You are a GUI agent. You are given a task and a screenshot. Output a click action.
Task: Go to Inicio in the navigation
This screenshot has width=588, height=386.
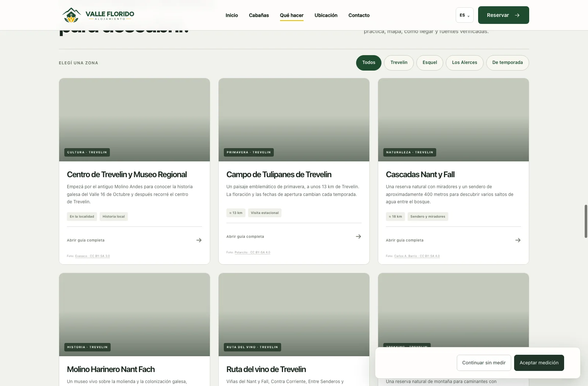pos(232,15)
